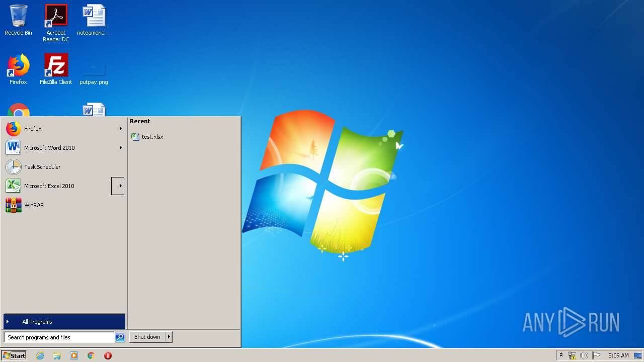Focus the Search programs and files box

[x=59, y=337]
